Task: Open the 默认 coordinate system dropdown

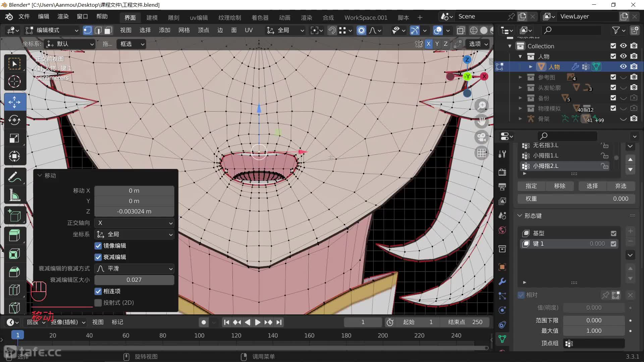Action: click(x=70, y=44)
